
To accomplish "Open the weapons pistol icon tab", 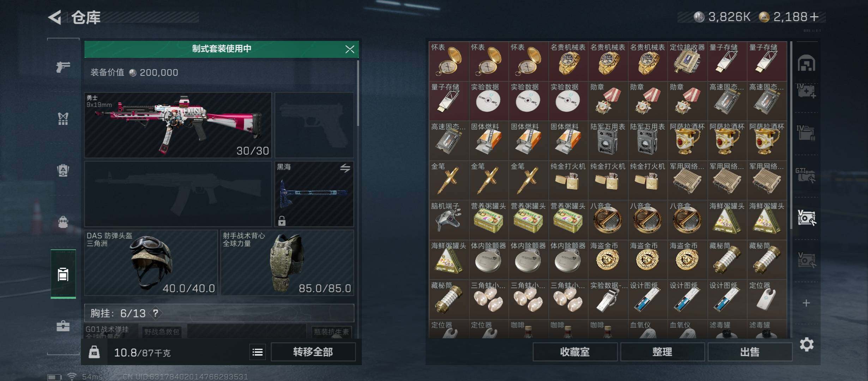I will [63, 66].
